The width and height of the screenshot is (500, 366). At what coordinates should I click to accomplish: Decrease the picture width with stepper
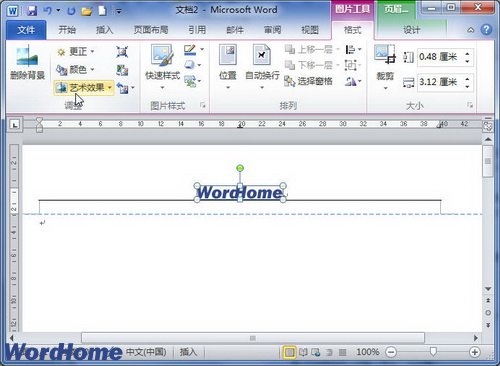468,86
